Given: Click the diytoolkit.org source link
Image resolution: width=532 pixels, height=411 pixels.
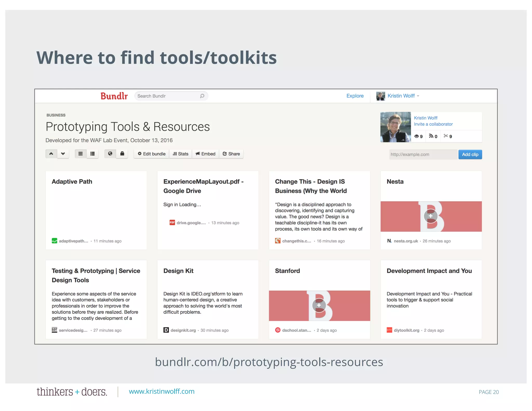Looking at the screenshot, I should [407, 330].
